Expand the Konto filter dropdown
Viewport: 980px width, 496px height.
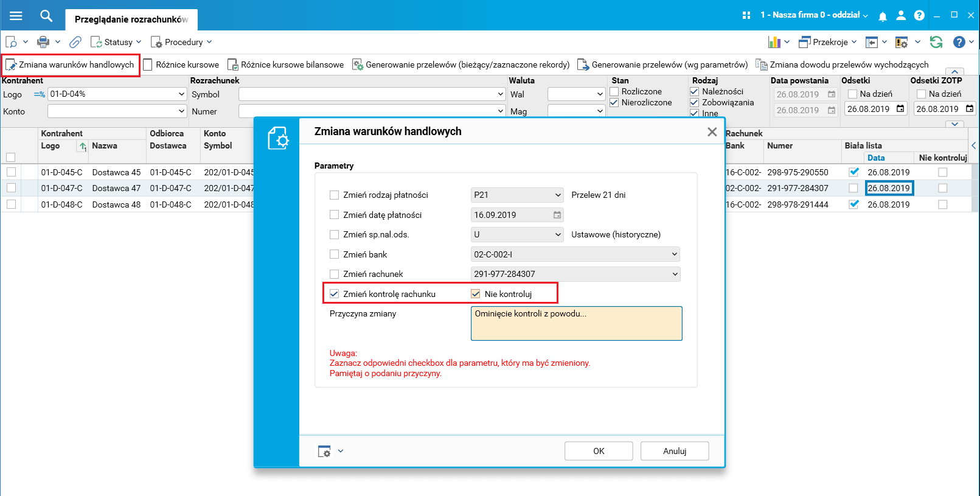(181, 111)
